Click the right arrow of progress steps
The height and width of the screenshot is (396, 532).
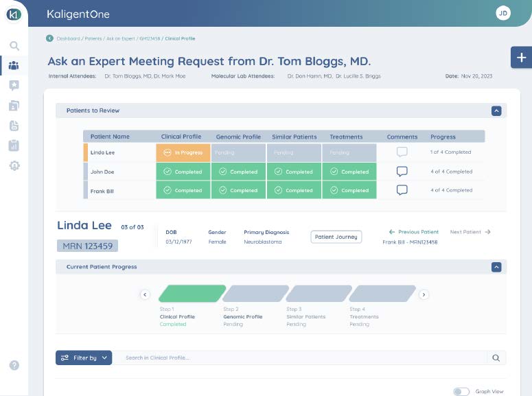(x=424, y=294)
